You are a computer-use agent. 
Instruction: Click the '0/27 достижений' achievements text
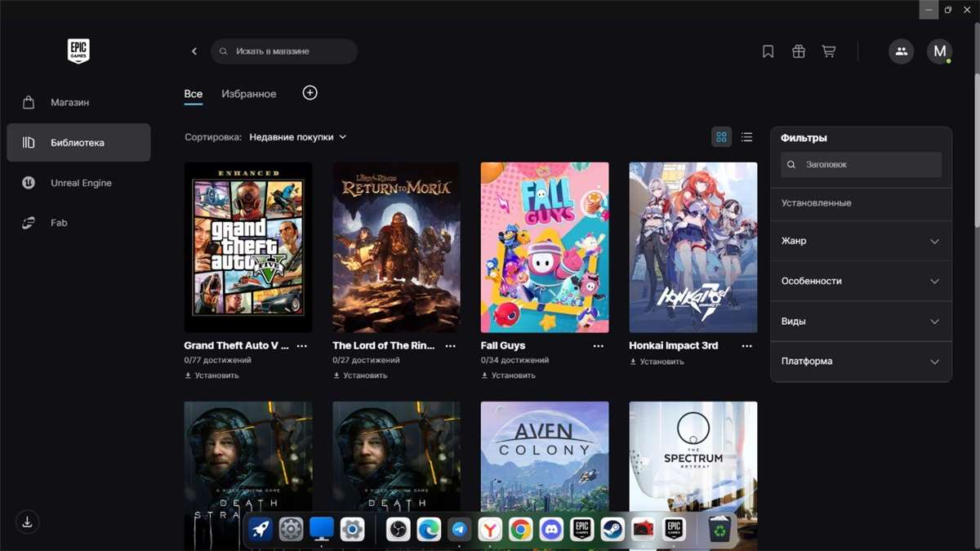point(367,360)
